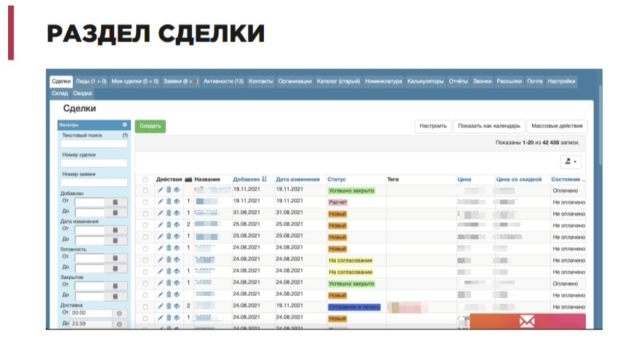Open calendar picker for Закрытие 'До' date
This screenshot has width=644, height=349.
coord(116,297)
